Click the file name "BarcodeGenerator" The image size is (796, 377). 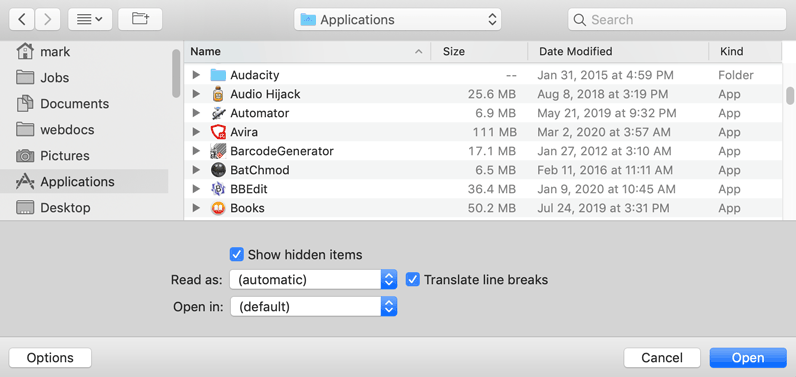tap(282, 151)
